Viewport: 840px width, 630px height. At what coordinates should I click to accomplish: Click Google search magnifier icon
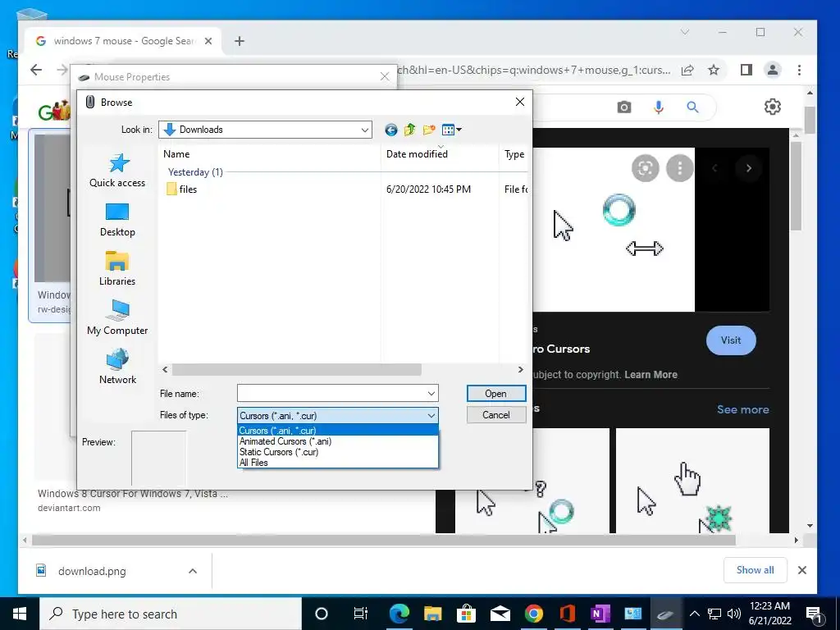click(692, 107)
